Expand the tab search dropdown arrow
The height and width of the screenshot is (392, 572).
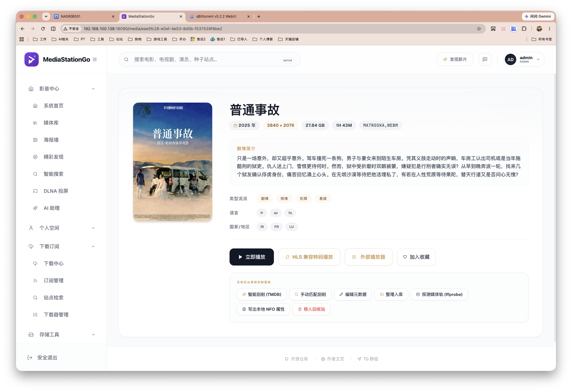point(46,16)
